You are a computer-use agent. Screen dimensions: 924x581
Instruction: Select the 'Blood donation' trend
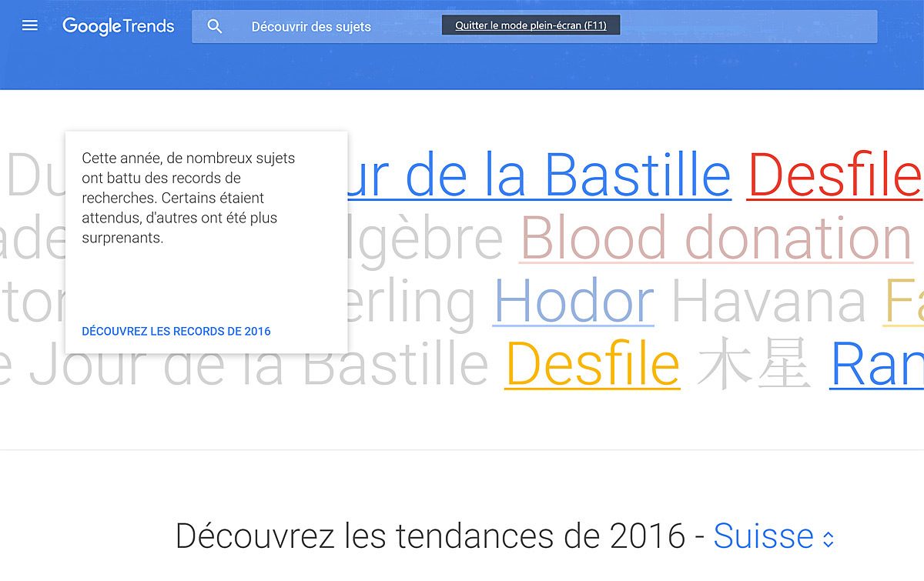tap(716, 238)
